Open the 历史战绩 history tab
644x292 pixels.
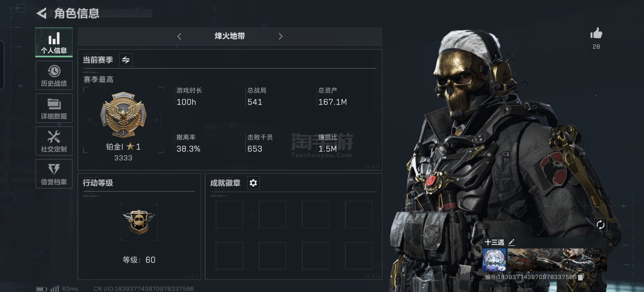[54, 75]
